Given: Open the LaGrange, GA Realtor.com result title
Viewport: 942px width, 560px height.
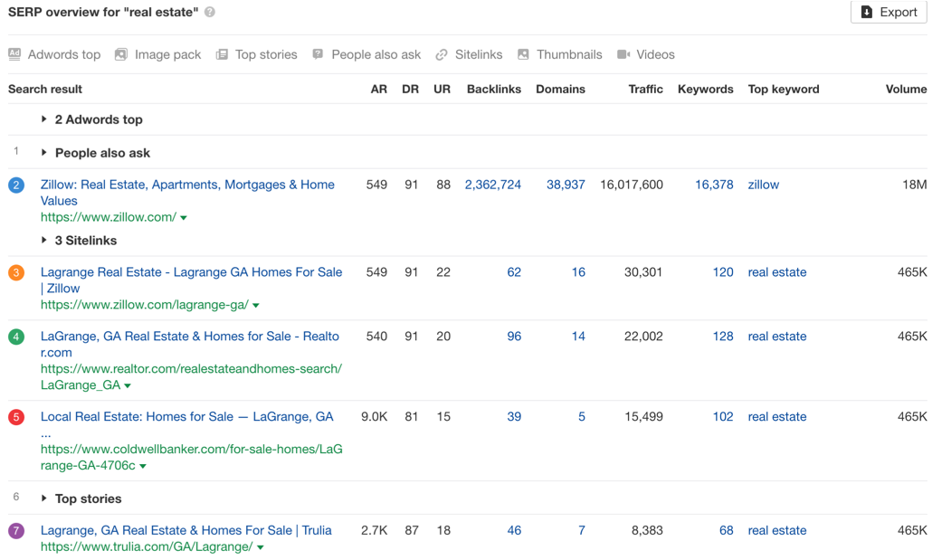Looking at the screenshot, I should coord(190,345).
